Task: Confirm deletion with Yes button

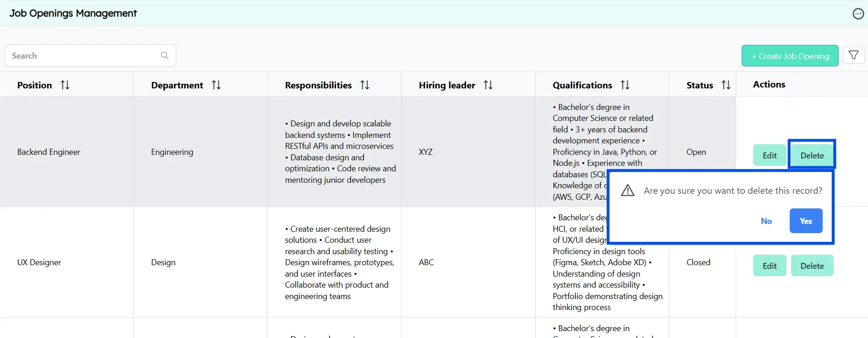Action: coord(806,221)
